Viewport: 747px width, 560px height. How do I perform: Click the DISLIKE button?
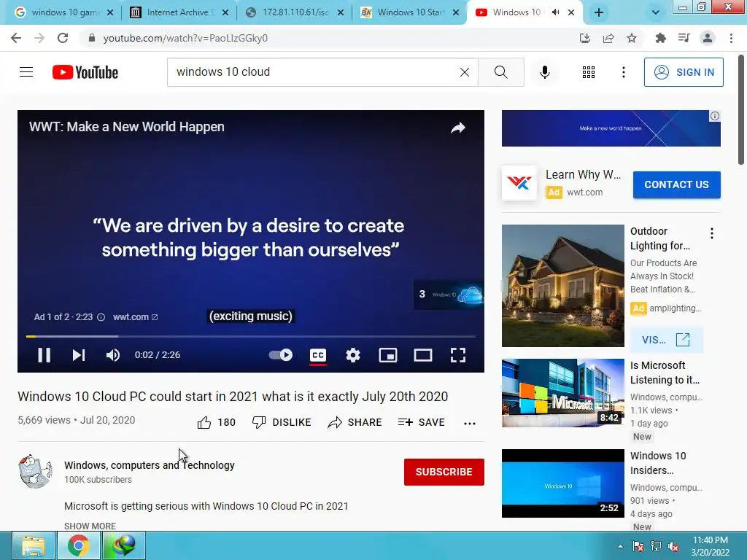pos(282,422)
